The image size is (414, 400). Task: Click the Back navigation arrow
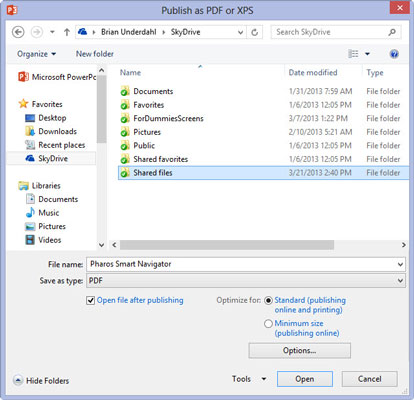18,32
